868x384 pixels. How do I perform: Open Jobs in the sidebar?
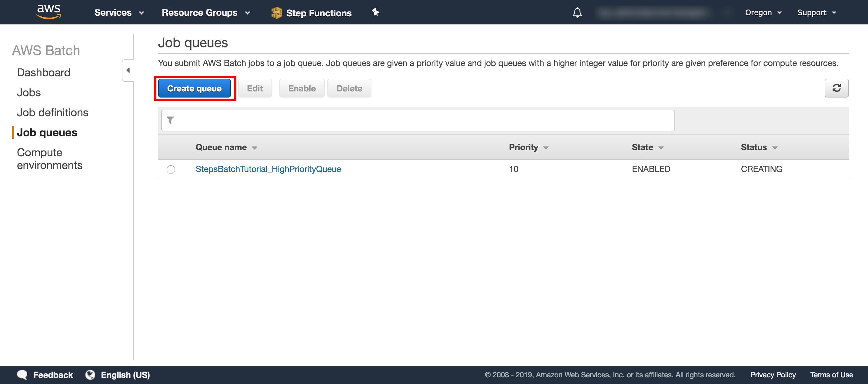pyautogui.click(x=29, y=93)
